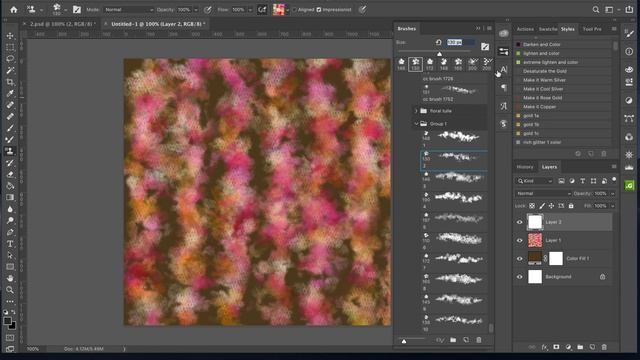Image resolution: width=640 pixels, height=360 pixels.
Task: Go to the Home screen icon
Action: pyautogui.click(x=14, y=9)
